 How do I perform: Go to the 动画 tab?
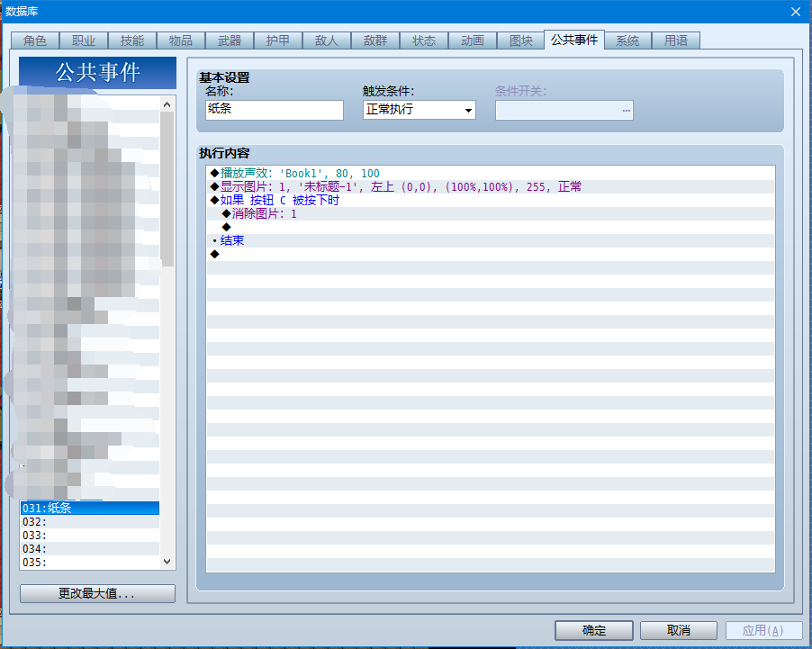[473, 41]
